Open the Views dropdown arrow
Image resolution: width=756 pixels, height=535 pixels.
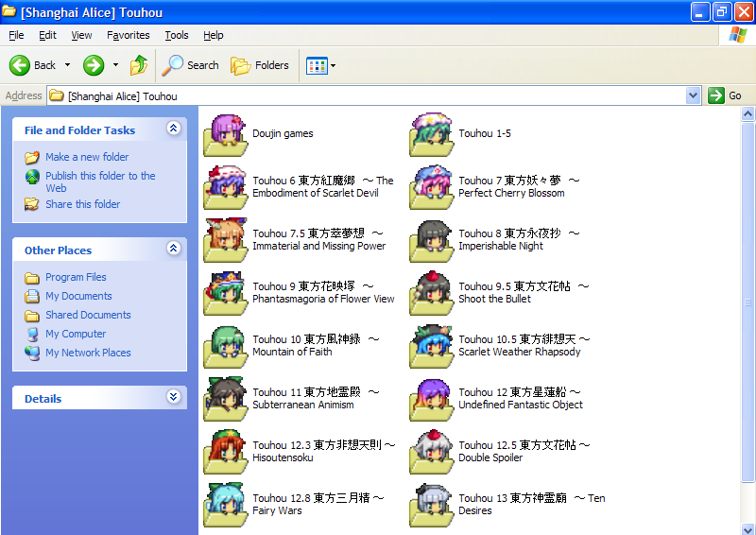click(x=333, y=65)
